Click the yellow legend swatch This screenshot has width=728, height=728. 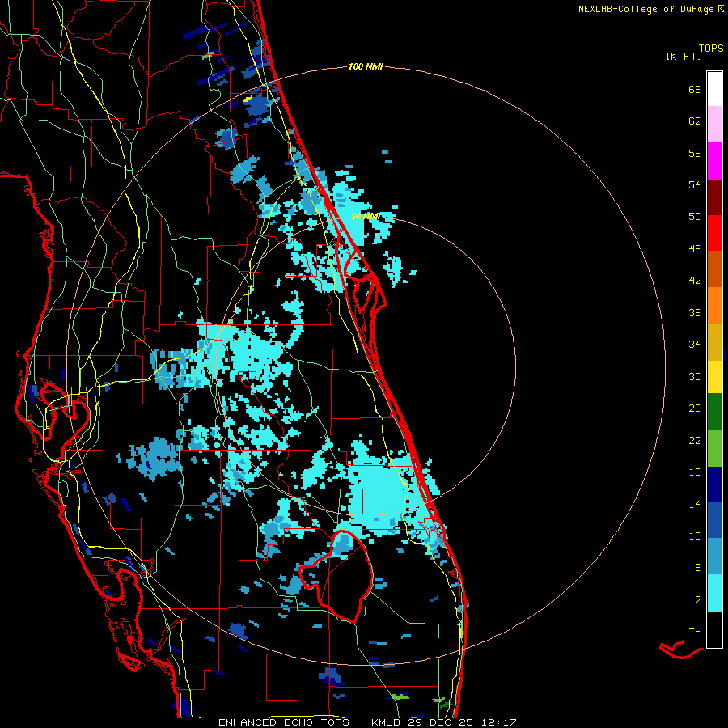(714, 377)
